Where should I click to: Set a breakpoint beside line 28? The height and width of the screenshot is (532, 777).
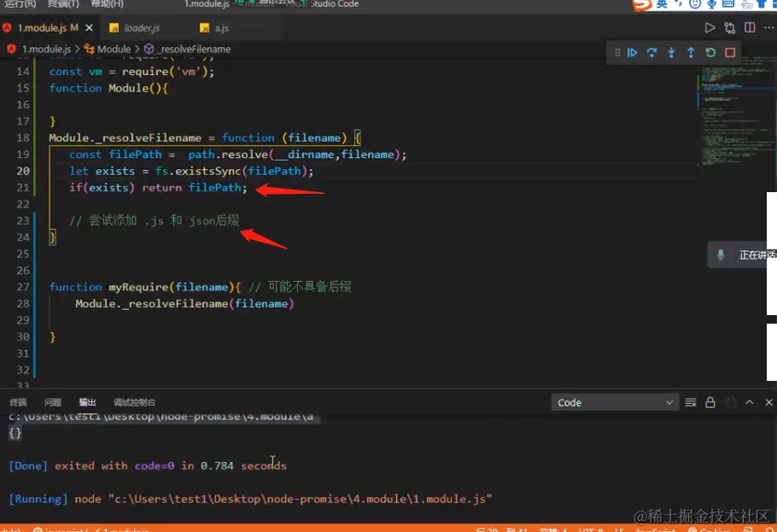(x=6, y=303)
